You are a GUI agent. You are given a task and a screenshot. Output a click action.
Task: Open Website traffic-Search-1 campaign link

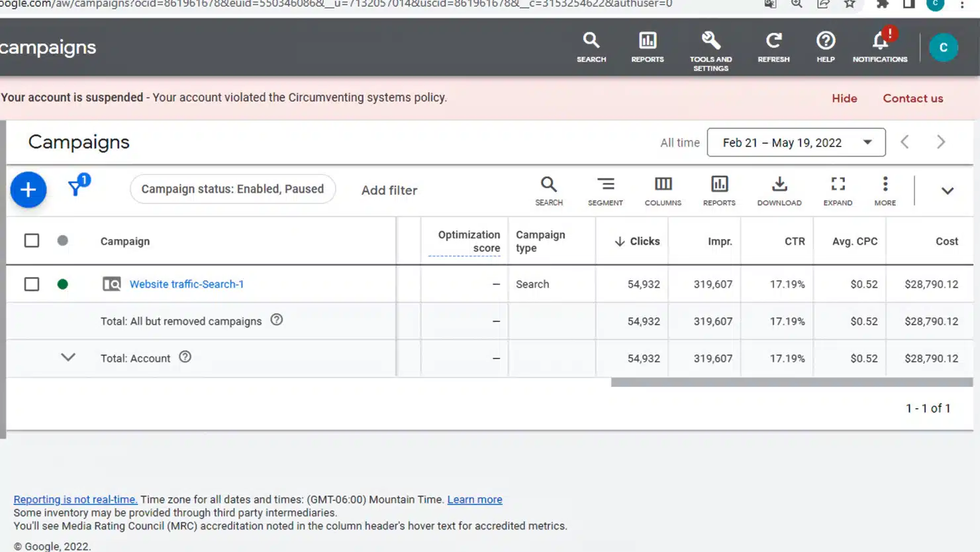[187, 284]
